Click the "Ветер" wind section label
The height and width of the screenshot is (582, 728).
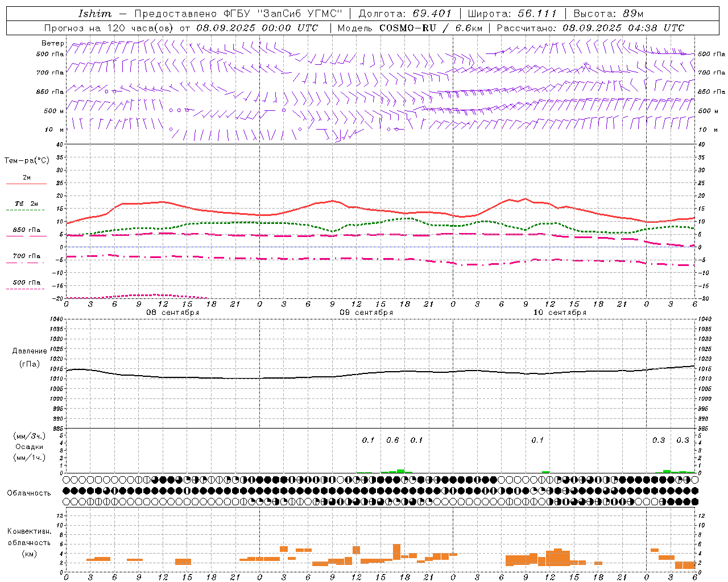[53, 43]
